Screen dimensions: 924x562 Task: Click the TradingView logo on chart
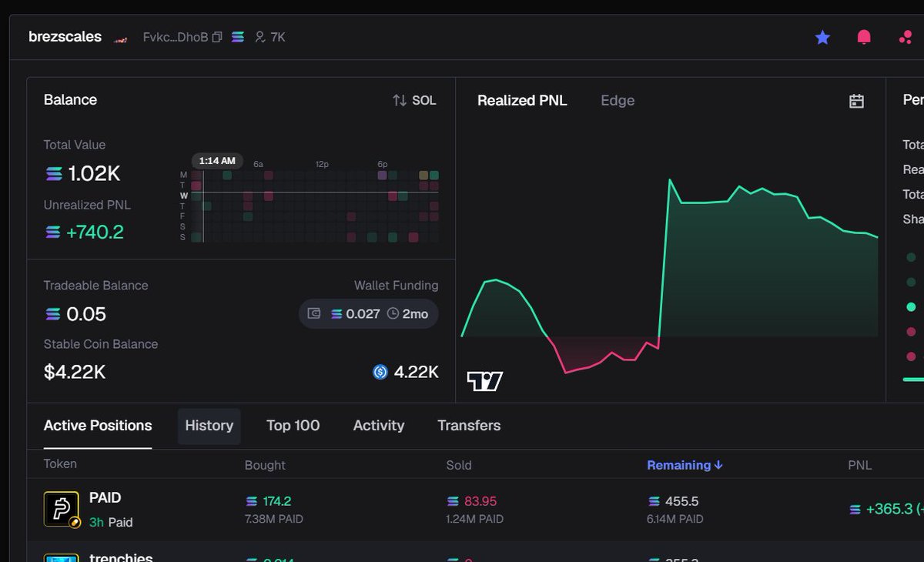click(x=485, y=381)
